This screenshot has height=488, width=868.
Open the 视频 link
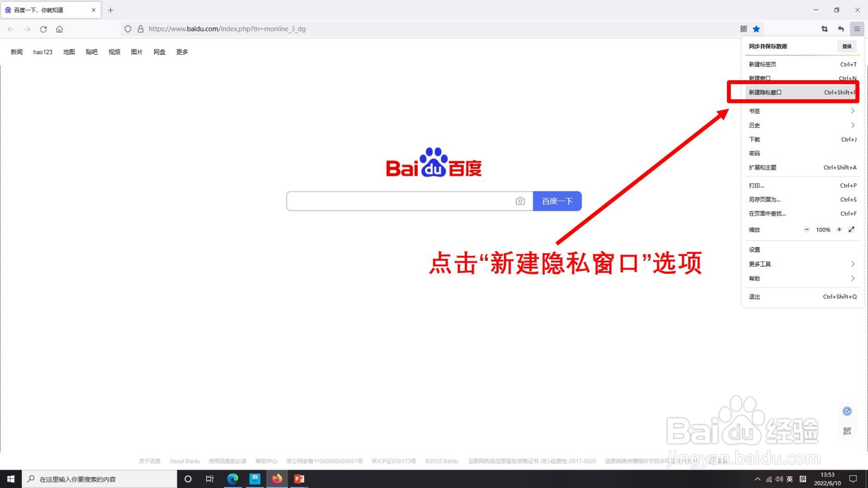click(114, 52)
